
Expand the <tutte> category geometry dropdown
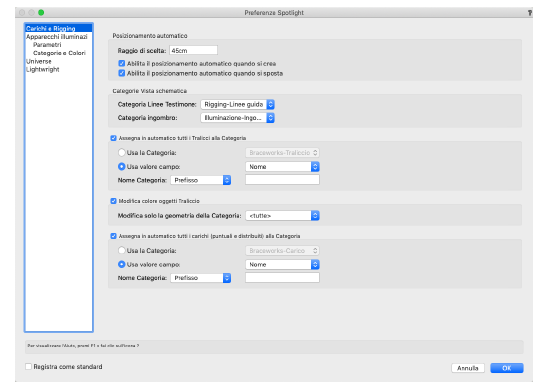282,215
